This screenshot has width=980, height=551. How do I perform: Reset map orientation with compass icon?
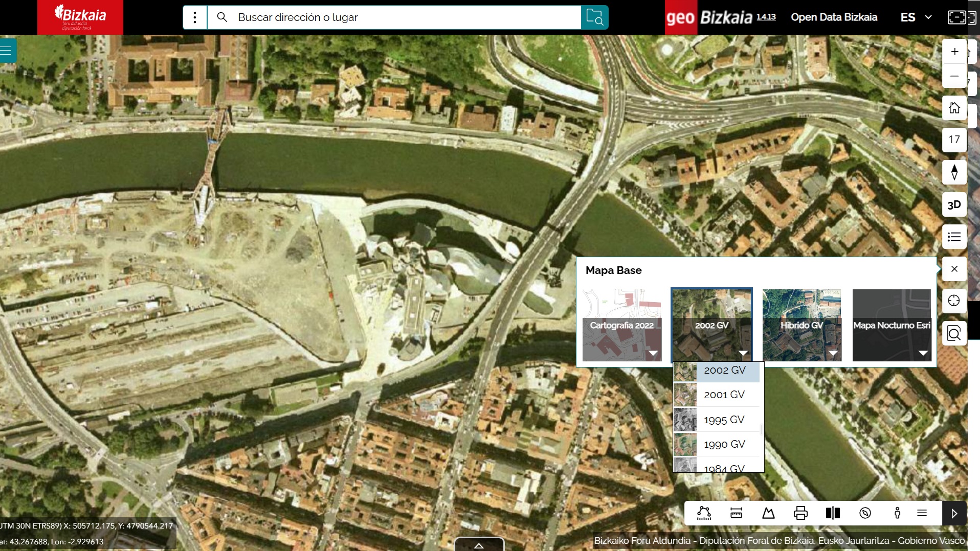(954, 172)
